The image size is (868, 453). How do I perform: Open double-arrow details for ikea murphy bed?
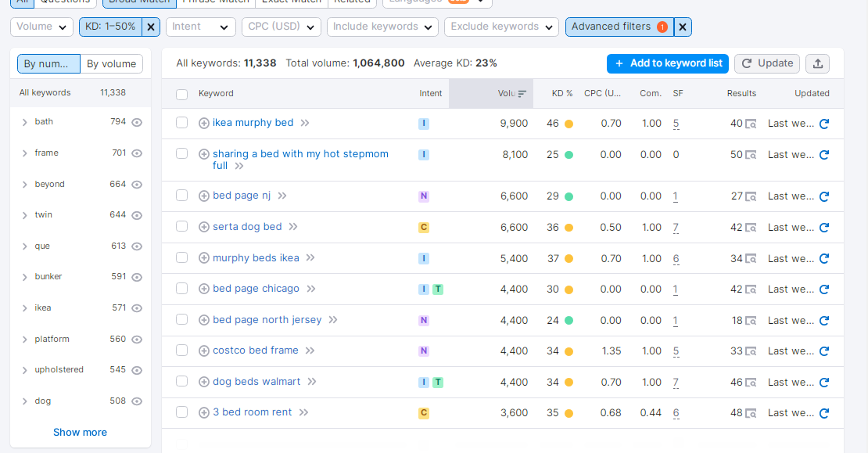click(304, 123)
